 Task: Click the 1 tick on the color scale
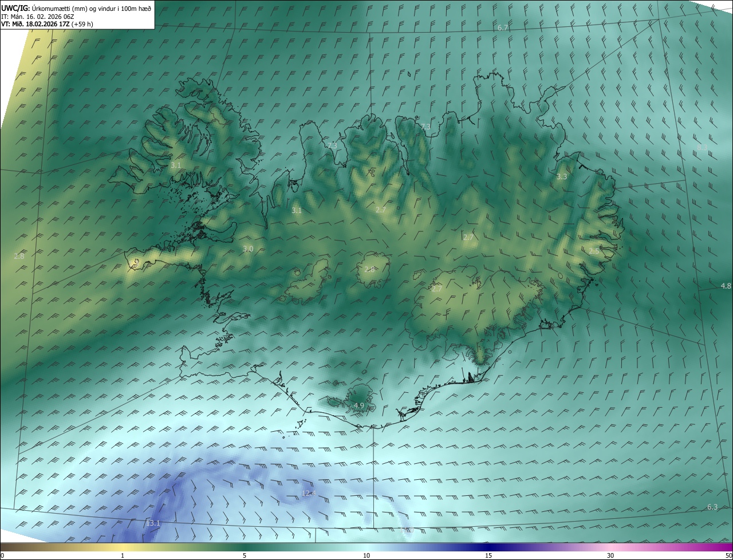(123, 555)
